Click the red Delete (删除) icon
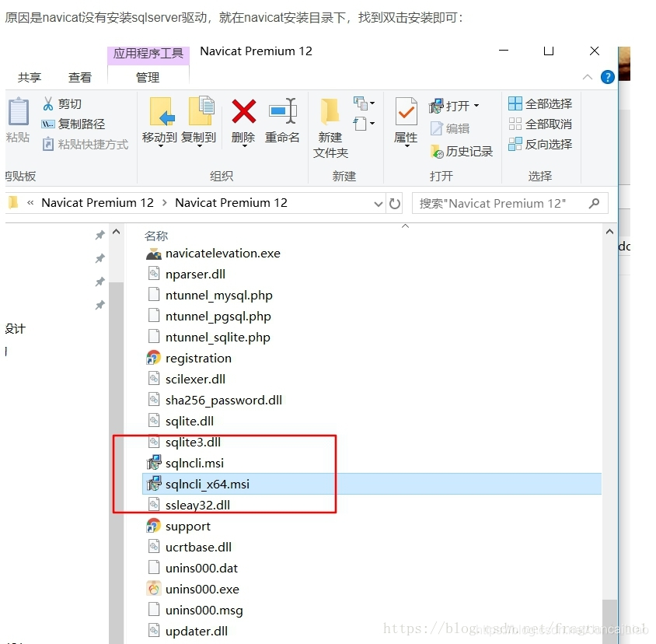This screenshot has height=644, width=656. 243,111
